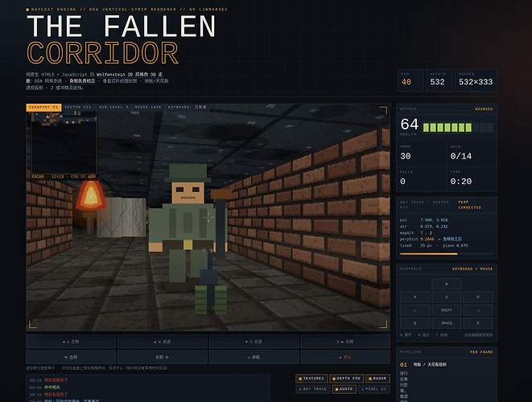The image size is (532, 402).
Task: Click the green health bar segments
Action: pyautogui.click(x=447, y=128)
